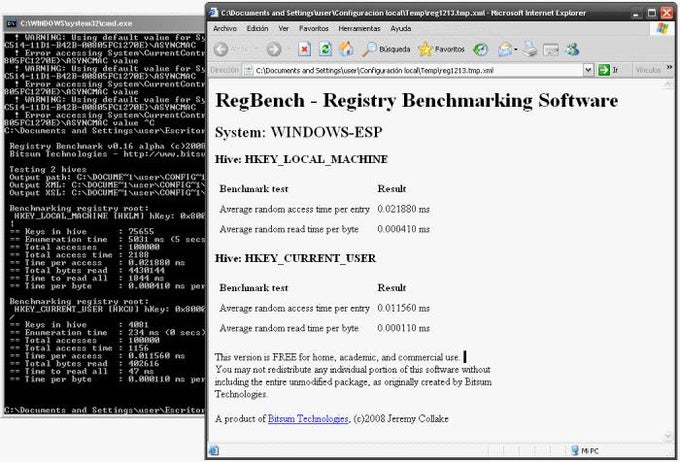Screen dimensions: 680x462
Task: Follow the Bitsum Technologies link
Action: [308, 419]
